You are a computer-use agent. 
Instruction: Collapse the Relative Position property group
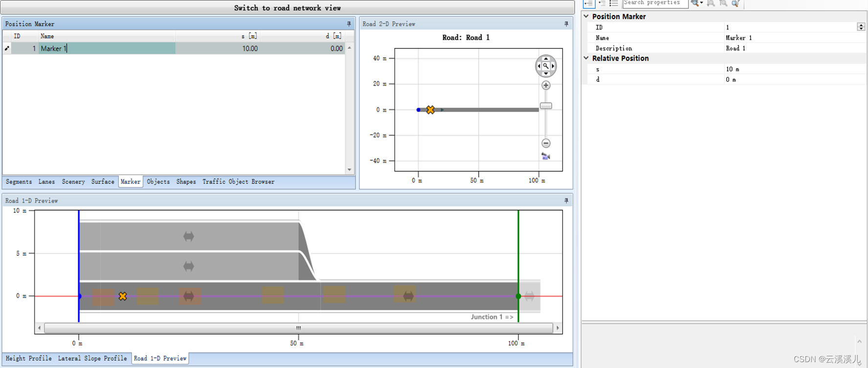(x=586, y=58)
